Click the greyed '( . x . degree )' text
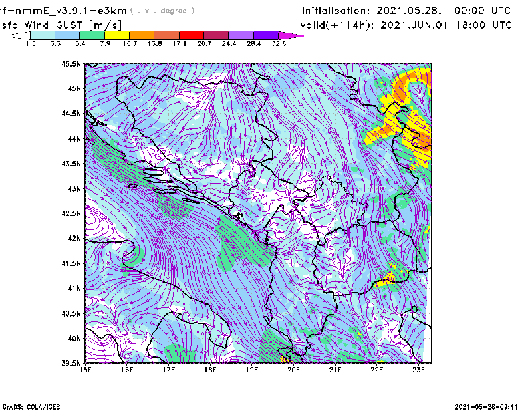The image size is (532, 411). click(x=162, y=11)
